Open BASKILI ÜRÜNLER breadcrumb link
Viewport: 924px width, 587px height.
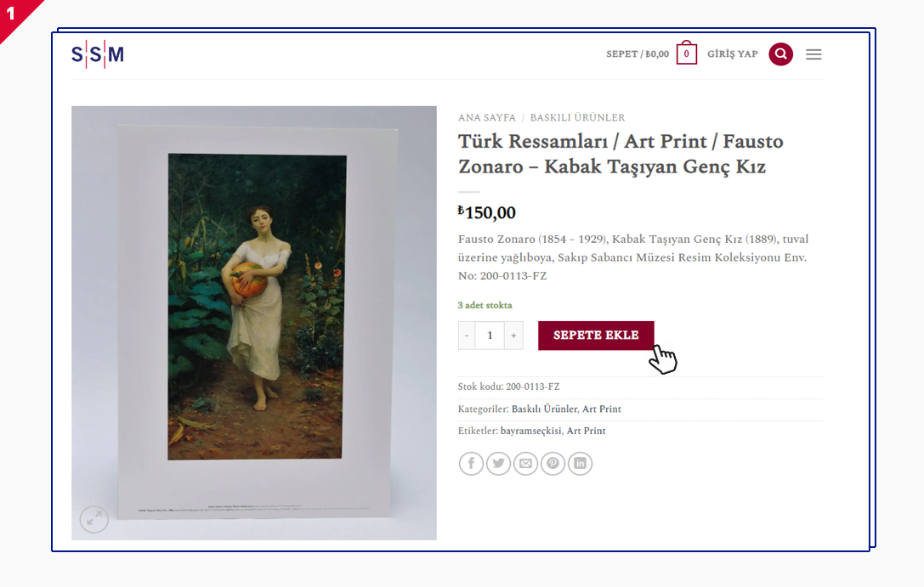pyautogui.click(x=577, y=118)
